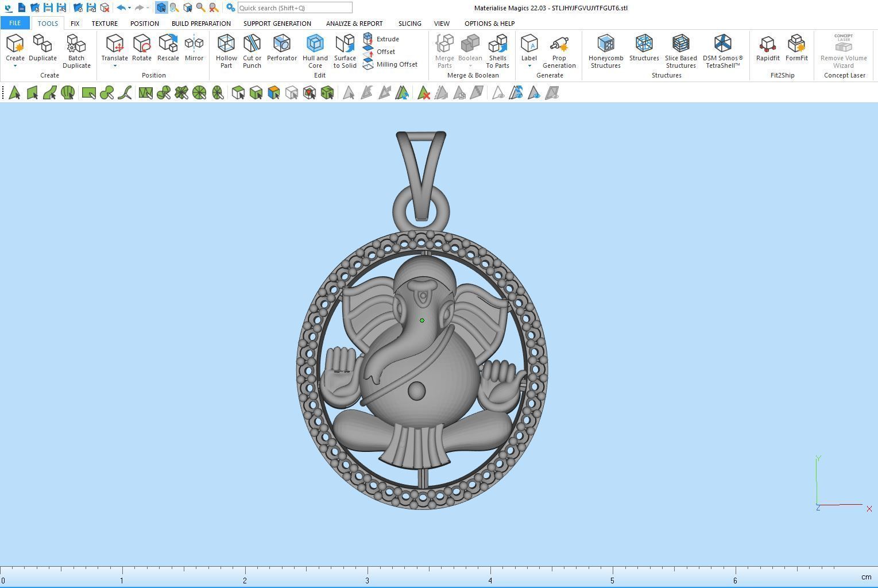Switch to the FIX tab
The width and height of the screenshot is (878, 588).
coord(75,24)
